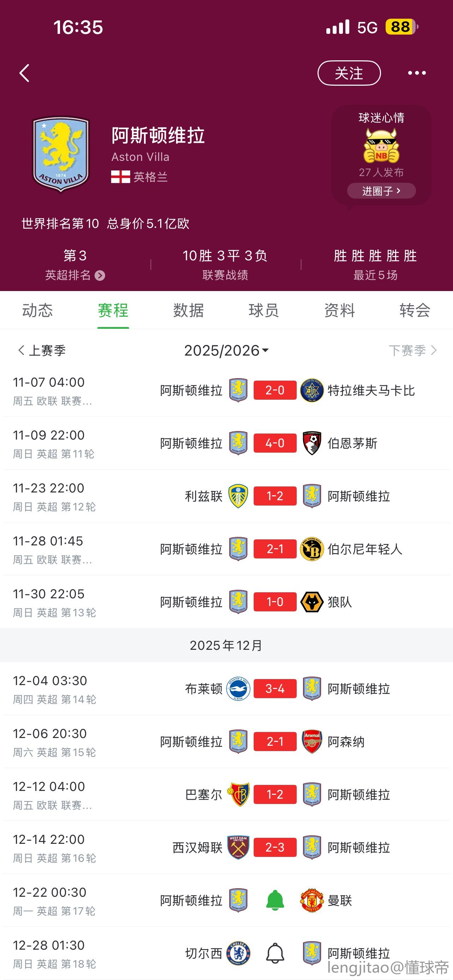This screenshot has width=453, height=980.
Task: Open the 3-4 score of the Brighton match
Action: (x=275, y=689)
